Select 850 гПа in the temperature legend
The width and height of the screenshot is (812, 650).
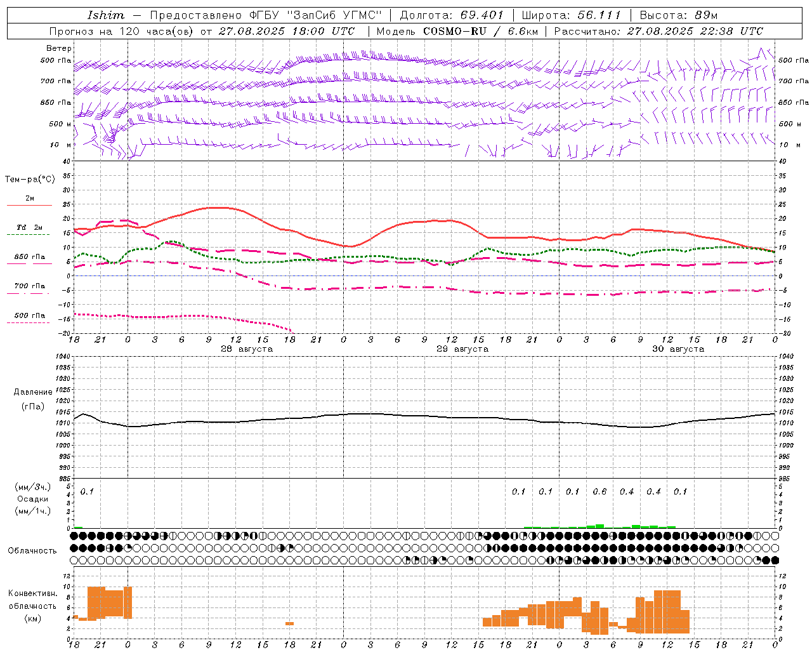click(x=30, y=257)
